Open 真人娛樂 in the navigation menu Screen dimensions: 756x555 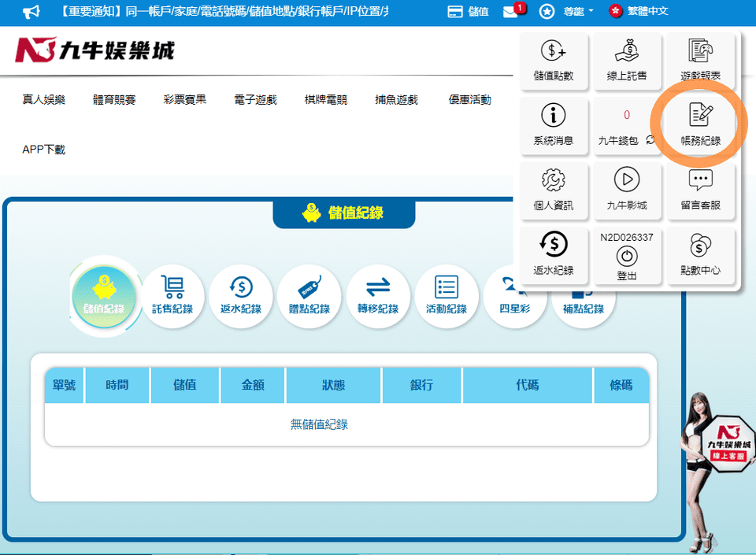pos(43,100)
